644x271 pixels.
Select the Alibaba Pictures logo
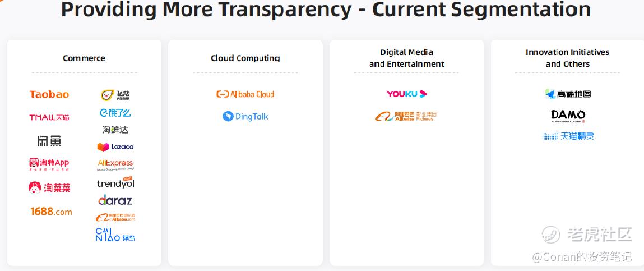tap(406, 117)
